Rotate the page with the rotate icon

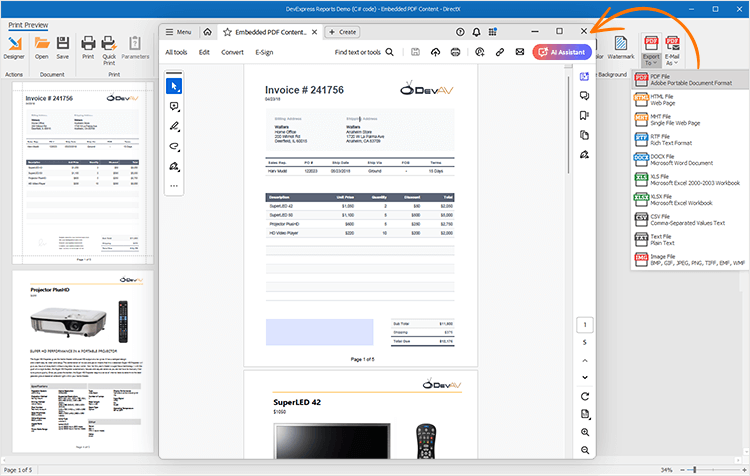point(584,396)
